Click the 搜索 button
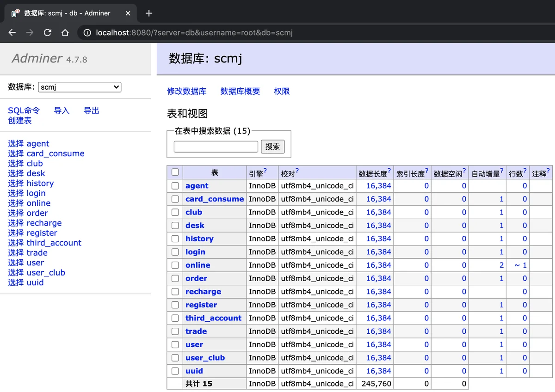Image resolution: width=555 pixels, height=392 pixels. [272, 147]
